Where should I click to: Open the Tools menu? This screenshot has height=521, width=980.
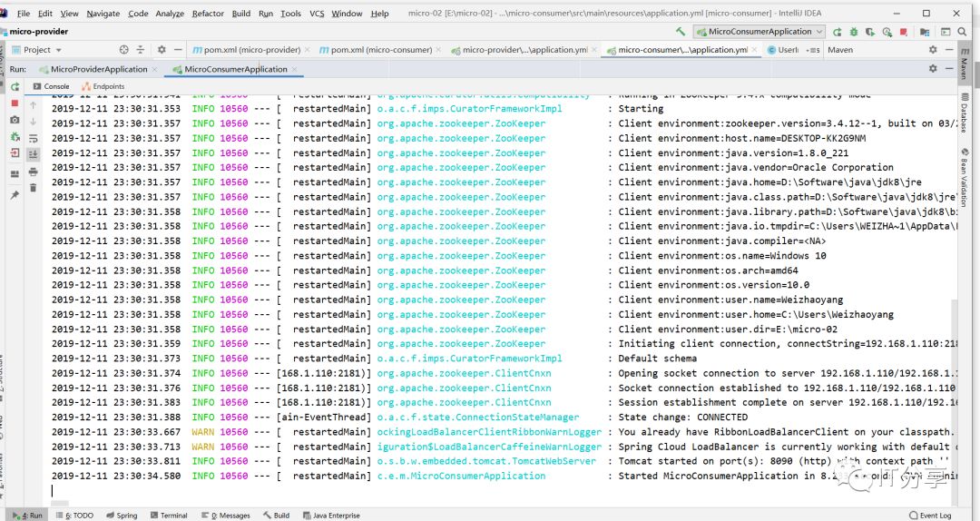(x=290, y=13)
